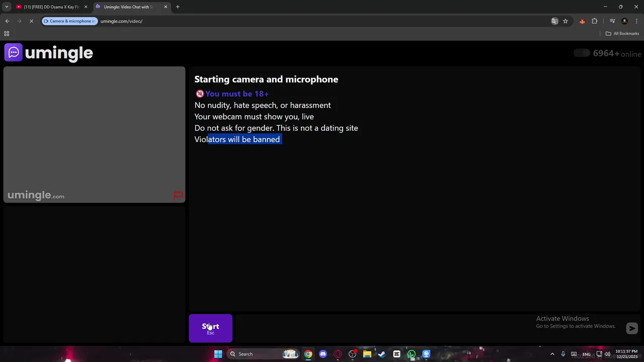
Task: Open the Extensions puzzle menu
Action: point(595,21)
